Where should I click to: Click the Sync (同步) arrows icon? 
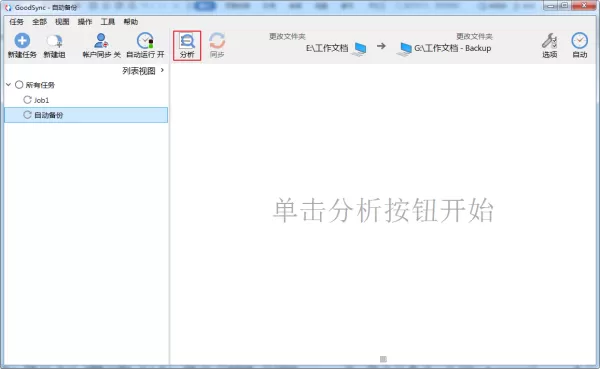click(x=217, y=41)
